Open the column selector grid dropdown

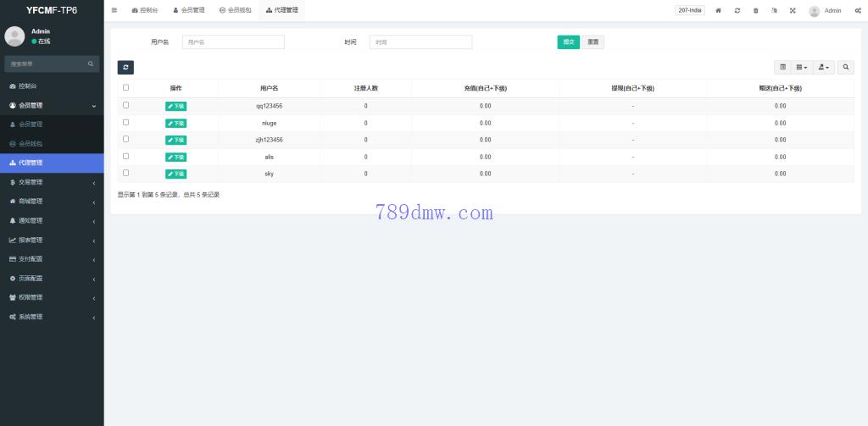tap(802, 67)
